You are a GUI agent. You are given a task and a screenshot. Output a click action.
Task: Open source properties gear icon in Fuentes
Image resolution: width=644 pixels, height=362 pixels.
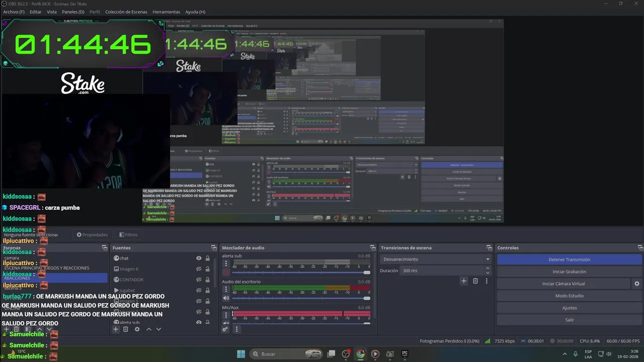coord(137,329)
